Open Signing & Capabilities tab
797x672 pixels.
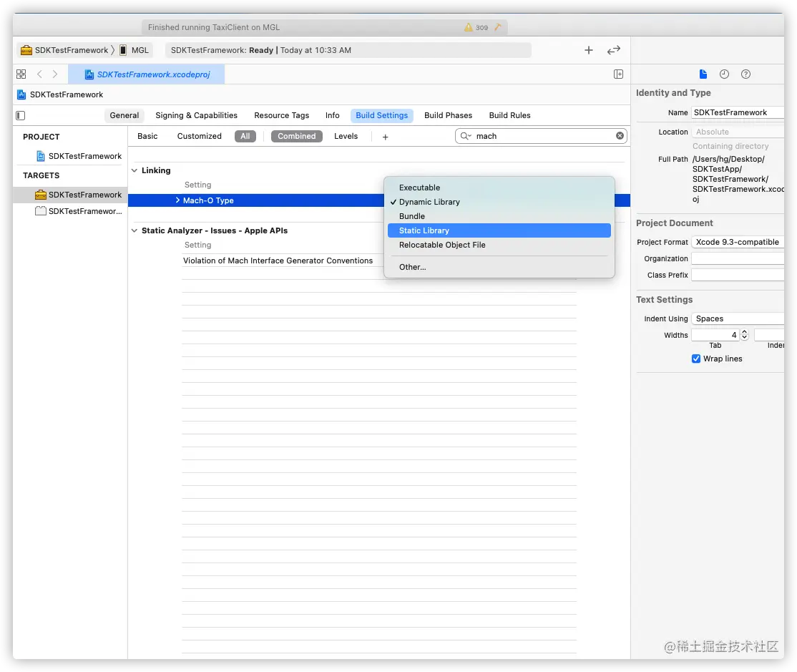coord(196,115)
